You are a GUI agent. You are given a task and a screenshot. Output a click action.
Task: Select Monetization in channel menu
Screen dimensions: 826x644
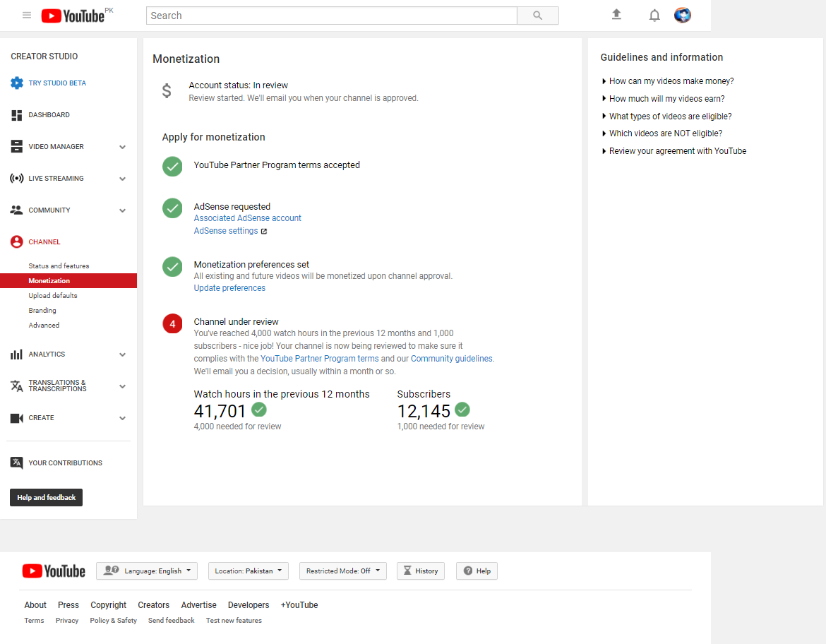point(68,281)
